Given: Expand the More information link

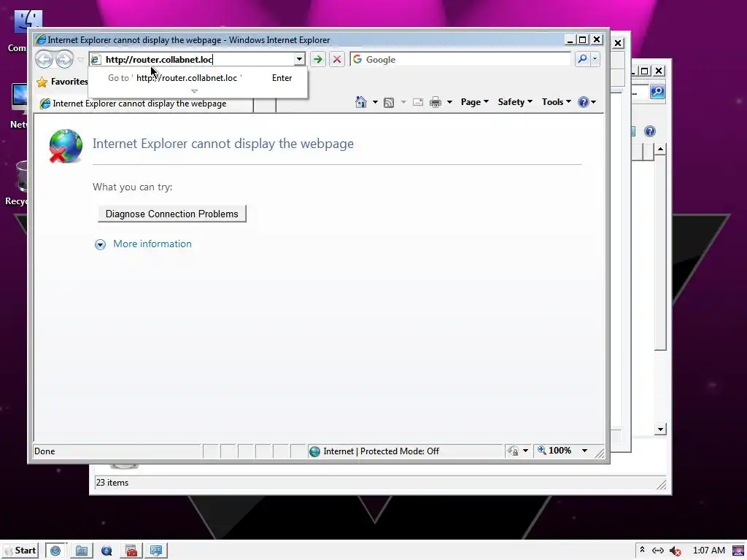Looking at the screenshot, I should tap(152, 244).
